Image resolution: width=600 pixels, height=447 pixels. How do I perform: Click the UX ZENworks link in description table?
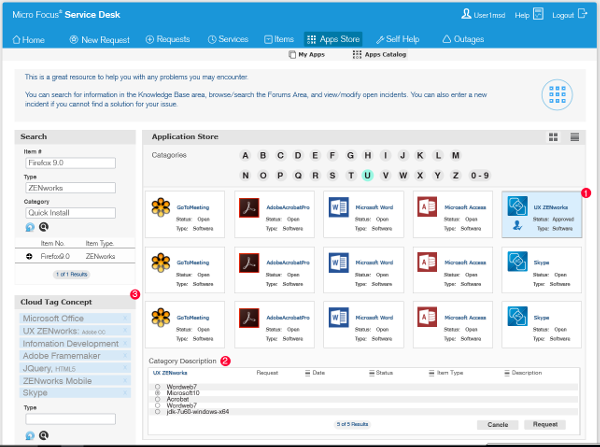[x=170, y=373]
